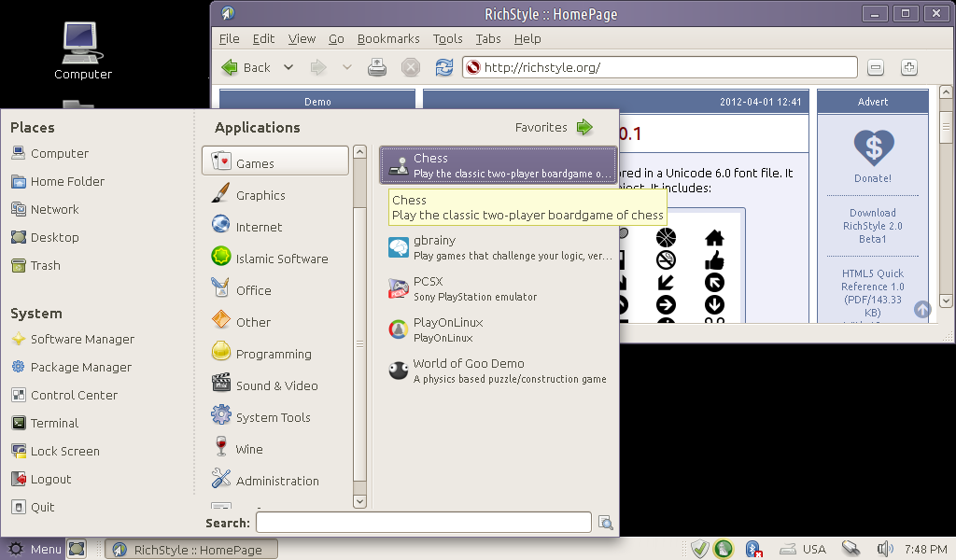The height and width of the screenshot is (560, 956).
Task: Click the scroll-to-top arrow icon on page
Action: (922, 310)
